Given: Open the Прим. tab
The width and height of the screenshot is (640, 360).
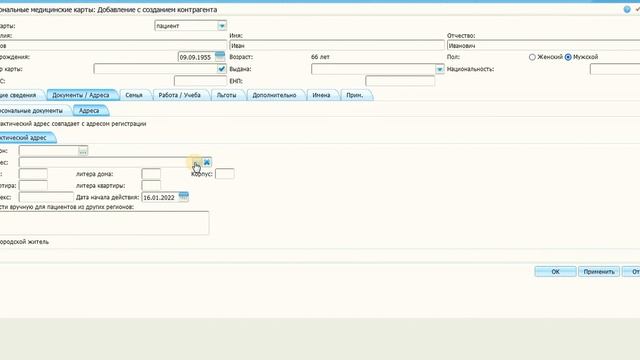Looking at the screenshot, I should pos(355,95).
